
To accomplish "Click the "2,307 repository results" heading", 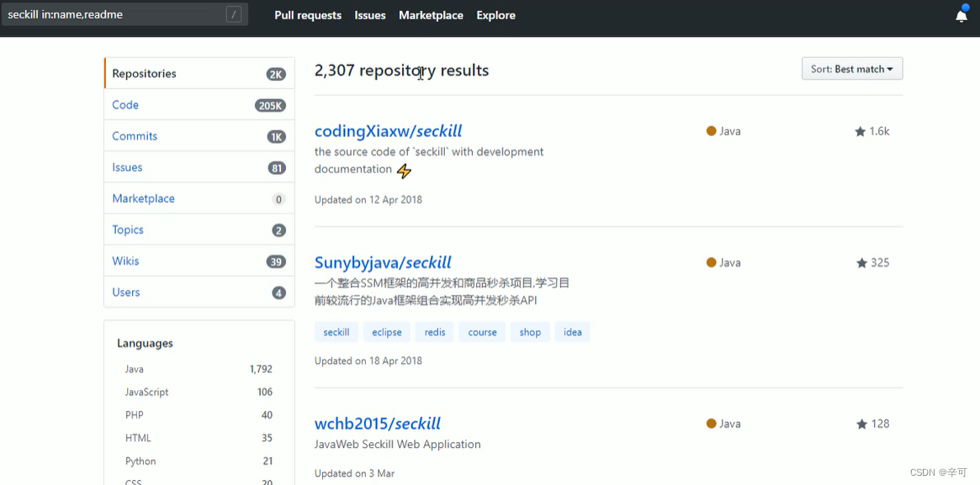I will coord(402,71).
